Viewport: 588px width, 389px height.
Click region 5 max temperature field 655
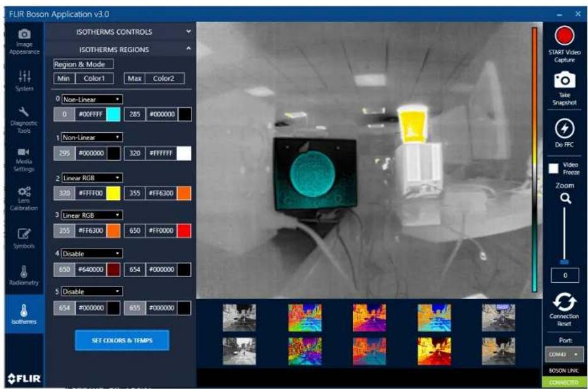(135, 308)
